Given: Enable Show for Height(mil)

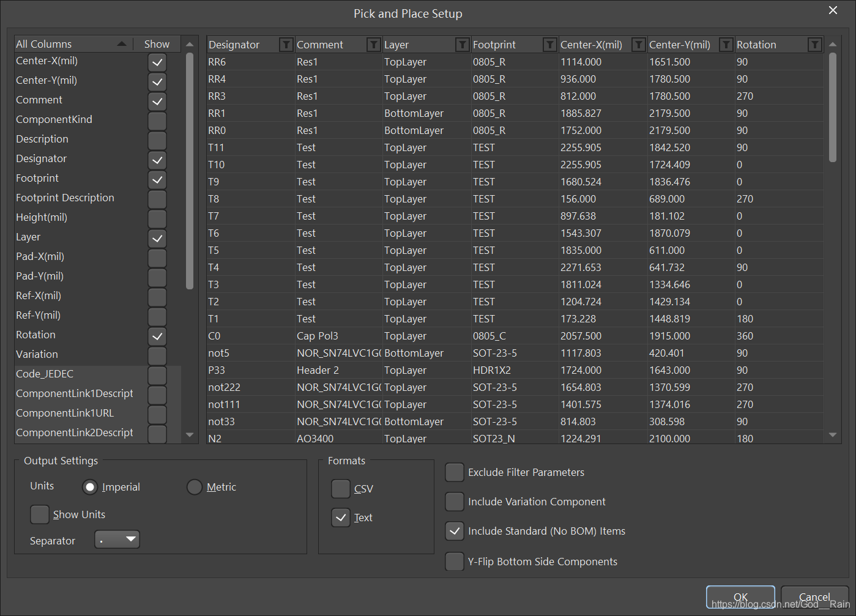Looking at the screenshot, I should point(157,219).
